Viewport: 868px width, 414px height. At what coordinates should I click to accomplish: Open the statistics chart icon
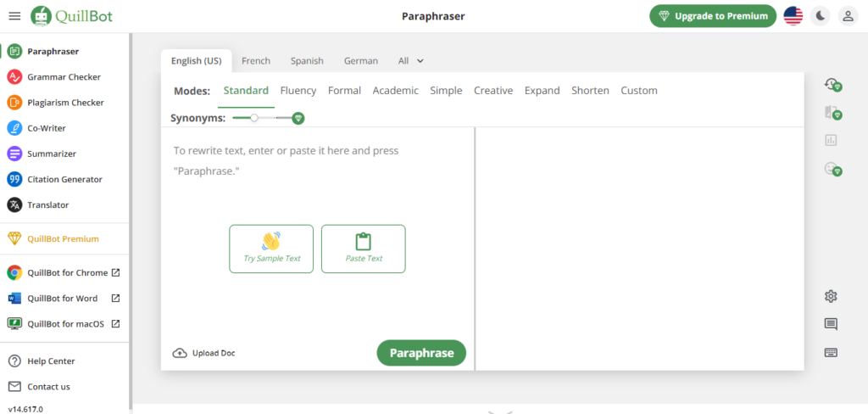click(x=831, y=141)
